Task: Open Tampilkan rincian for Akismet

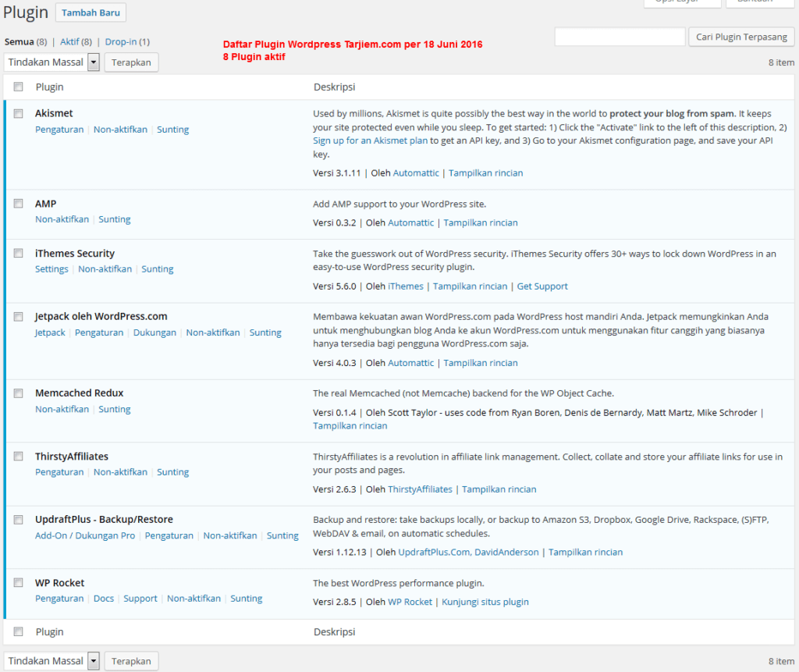Action: tap(485, 172)
